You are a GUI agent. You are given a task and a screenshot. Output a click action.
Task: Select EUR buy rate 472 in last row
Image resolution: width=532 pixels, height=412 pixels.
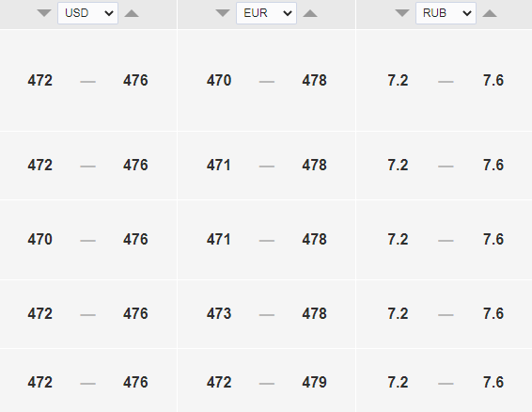[219, 383]
